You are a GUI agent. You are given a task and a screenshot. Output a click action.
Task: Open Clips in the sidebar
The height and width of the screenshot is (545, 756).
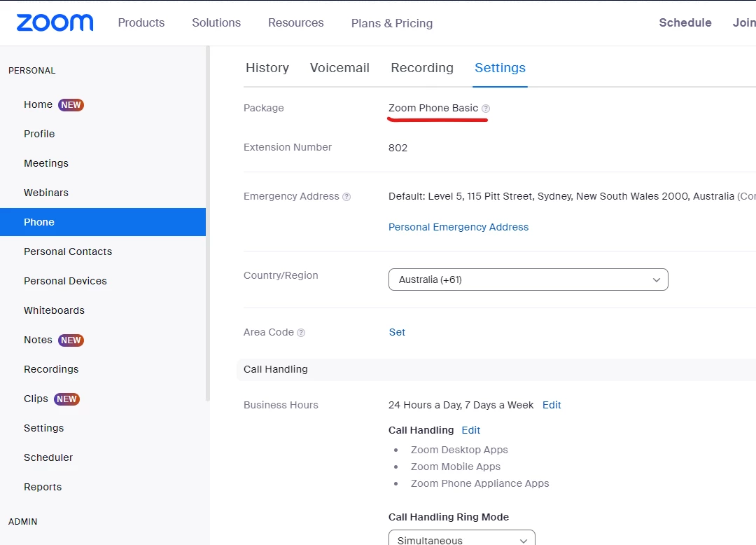[36, 399]
